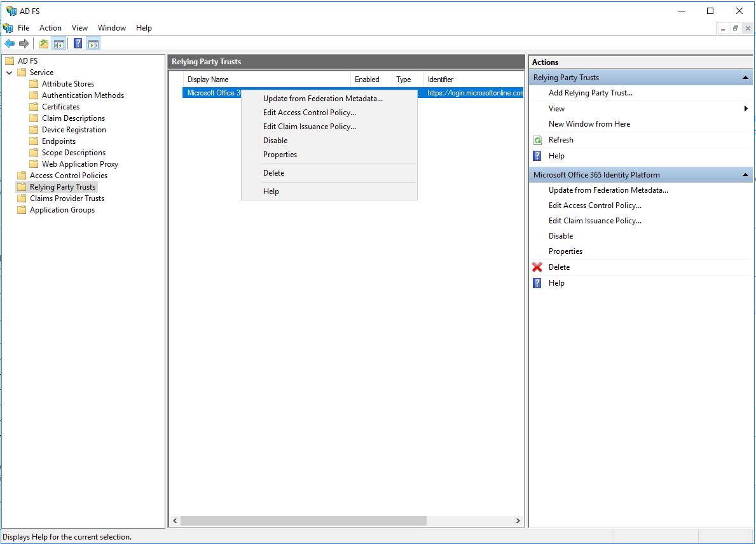Click the login.microsoftonline.com identifier cell
The height and width of the screenshot is (544, 756).
475,93
